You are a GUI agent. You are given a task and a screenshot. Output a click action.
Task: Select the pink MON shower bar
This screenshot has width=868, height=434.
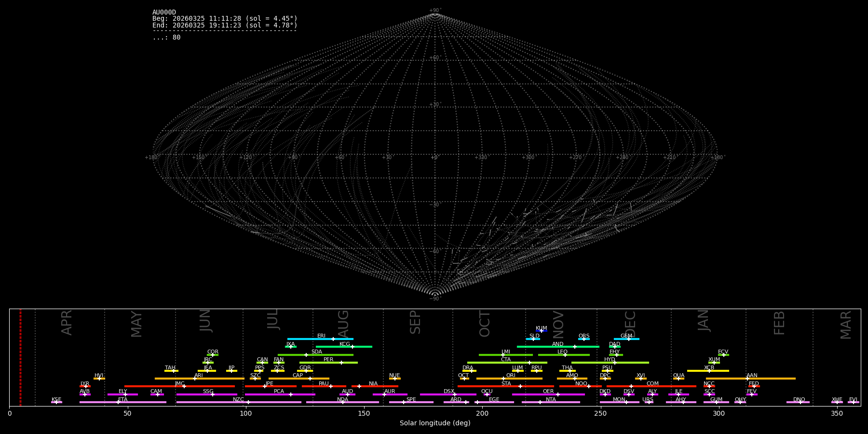point(620,402)
